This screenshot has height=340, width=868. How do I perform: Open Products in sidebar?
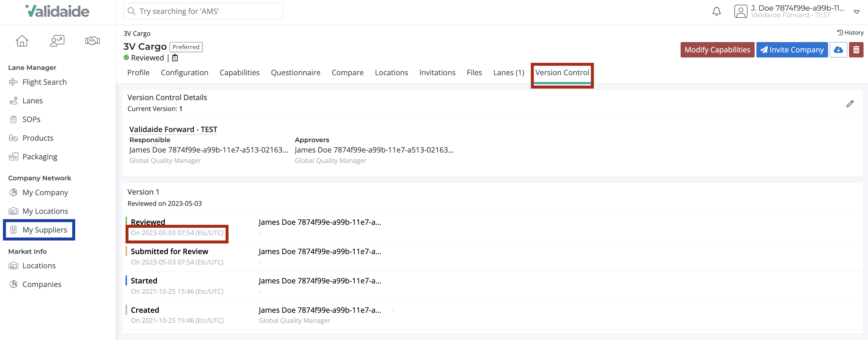point(38,138)
